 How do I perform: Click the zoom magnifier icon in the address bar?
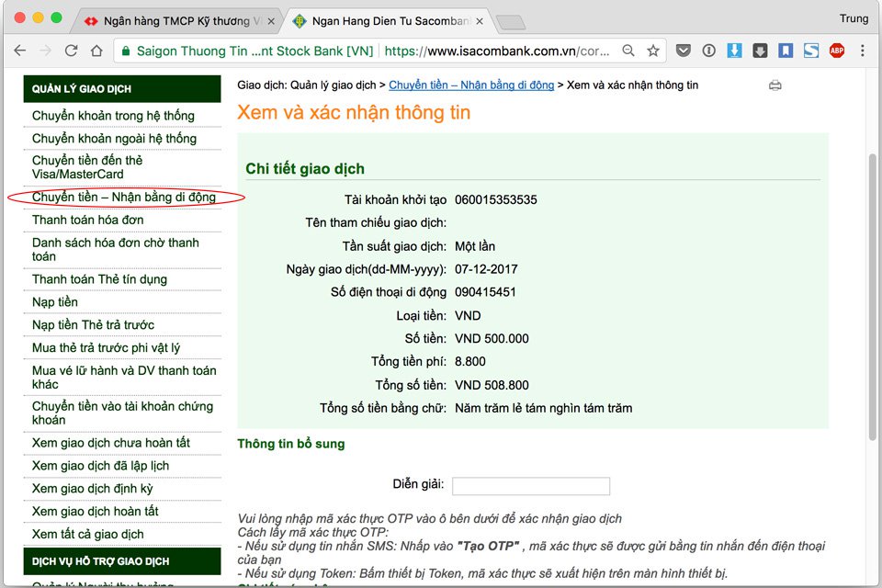point(628,51)
